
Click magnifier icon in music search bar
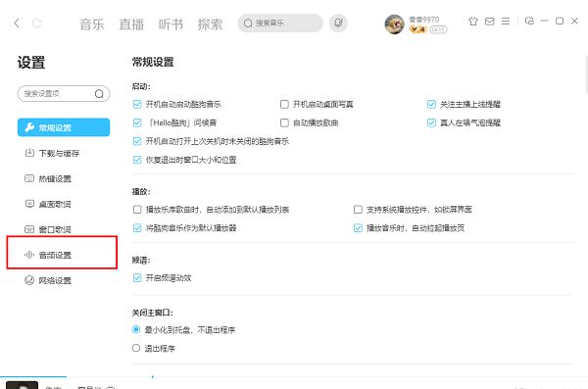tap(248, 24)
